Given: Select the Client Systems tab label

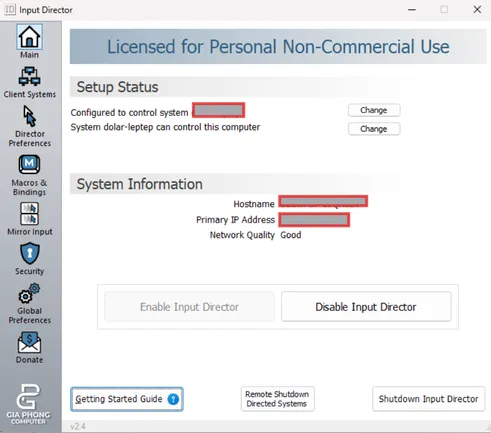Looking at the screenshot, I should 30,94.
